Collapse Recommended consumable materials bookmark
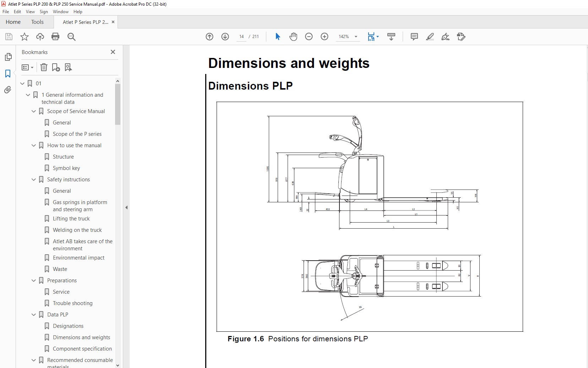The image size is (588, 368). 34,360
